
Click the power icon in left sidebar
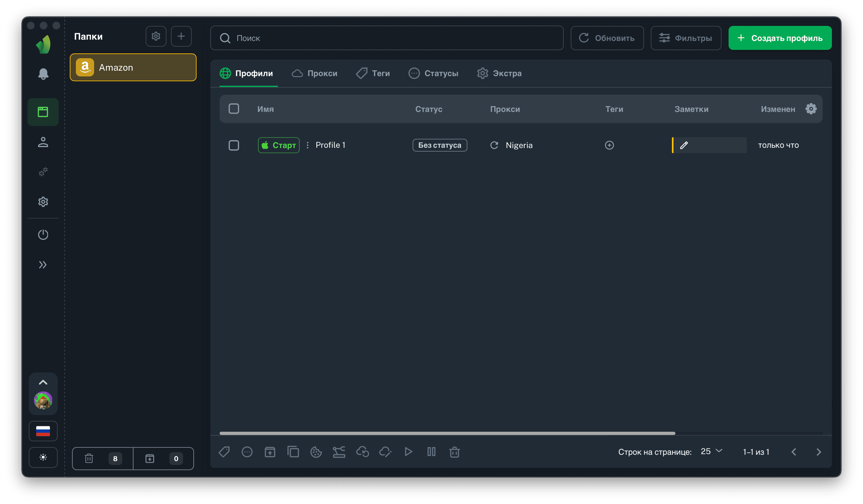[43, 235]
